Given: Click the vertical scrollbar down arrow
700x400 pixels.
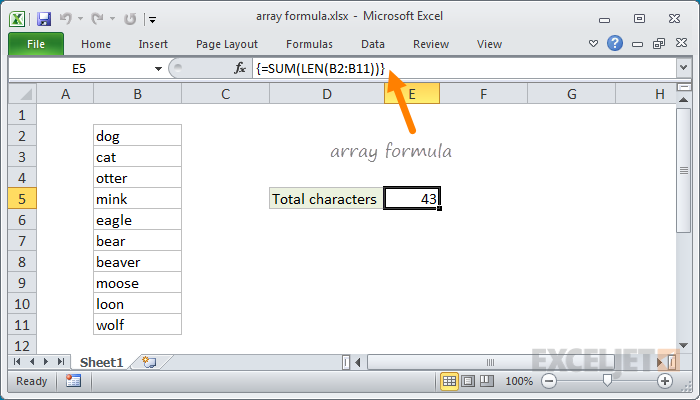Looking at the screenshot, I should [683, 345].
